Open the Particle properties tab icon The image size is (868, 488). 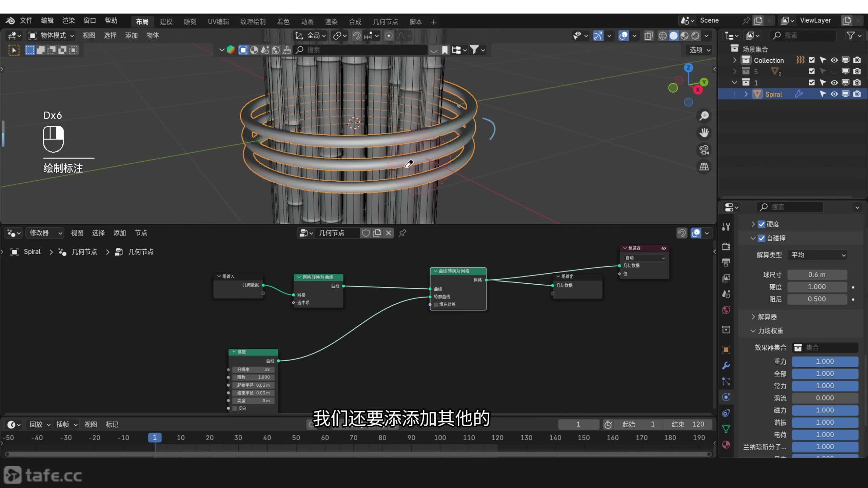726,381
